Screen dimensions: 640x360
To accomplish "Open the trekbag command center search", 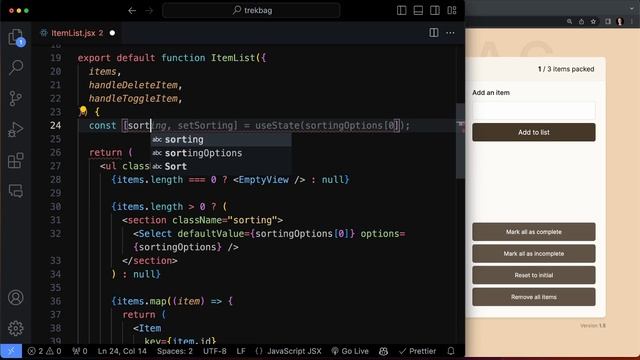I will pos(251,11).
